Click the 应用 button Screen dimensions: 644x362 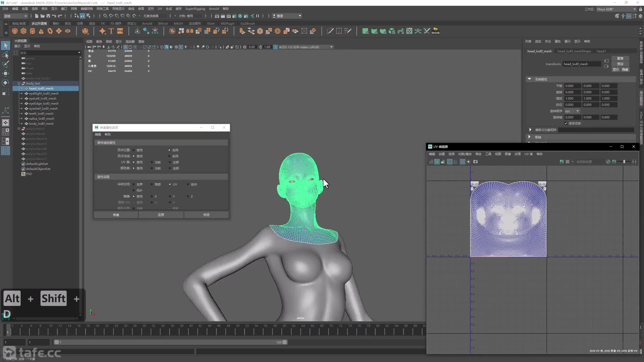[161, 215]
